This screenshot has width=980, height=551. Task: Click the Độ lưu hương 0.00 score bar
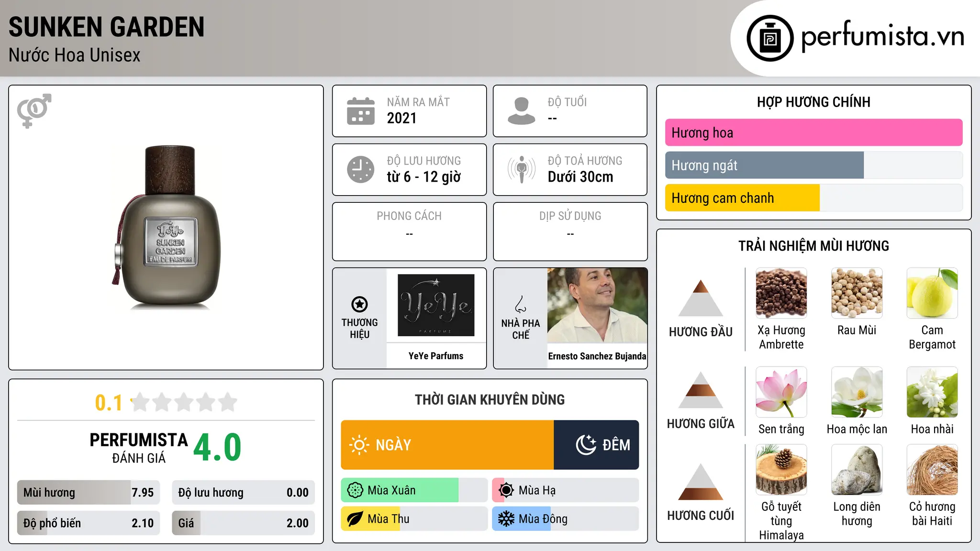pos(244,493)
